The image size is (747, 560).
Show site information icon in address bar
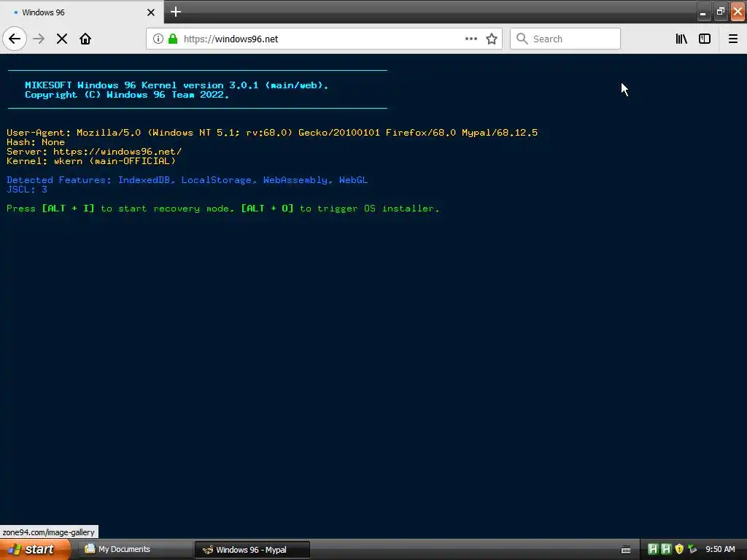pyautogui.click(x=158, y=39)
